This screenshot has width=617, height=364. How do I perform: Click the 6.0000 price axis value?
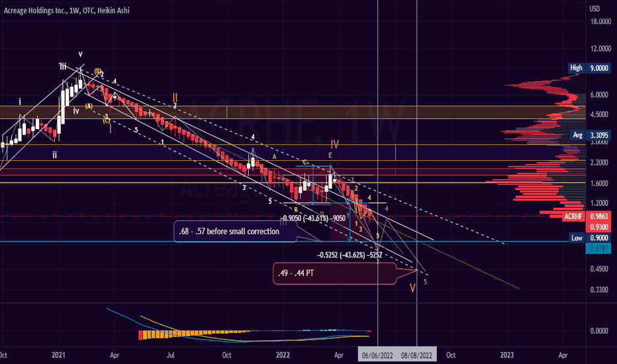pos(599,95)
